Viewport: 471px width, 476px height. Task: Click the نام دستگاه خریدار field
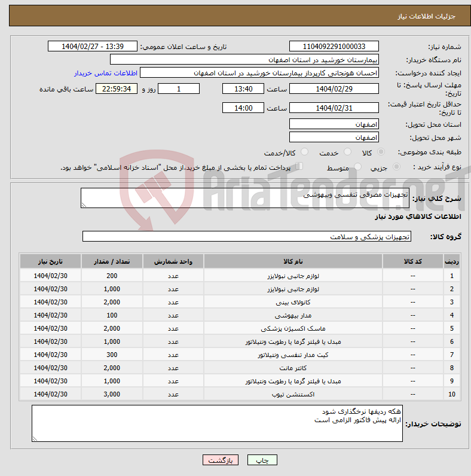pyautogui.click(x=244, y=60)
